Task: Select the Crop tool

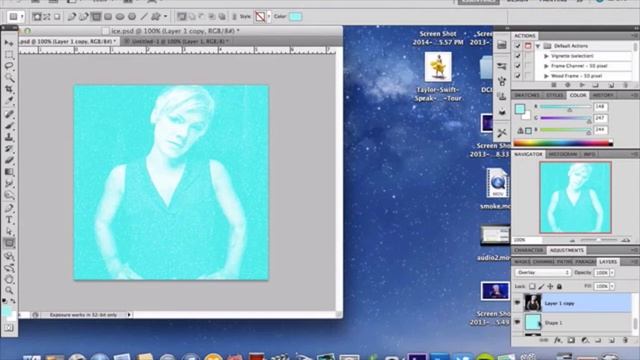Action: pos(9,89)
